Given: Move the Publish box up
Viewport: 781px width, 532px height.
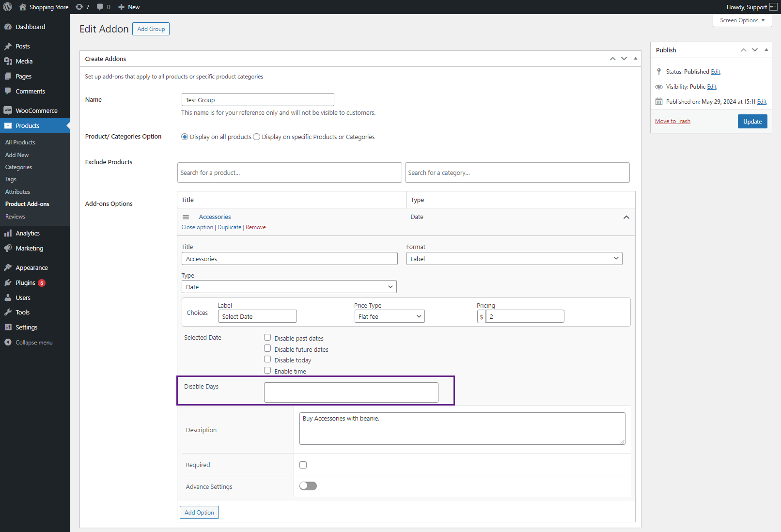Looking at the screenshot, I should point(744,50).
